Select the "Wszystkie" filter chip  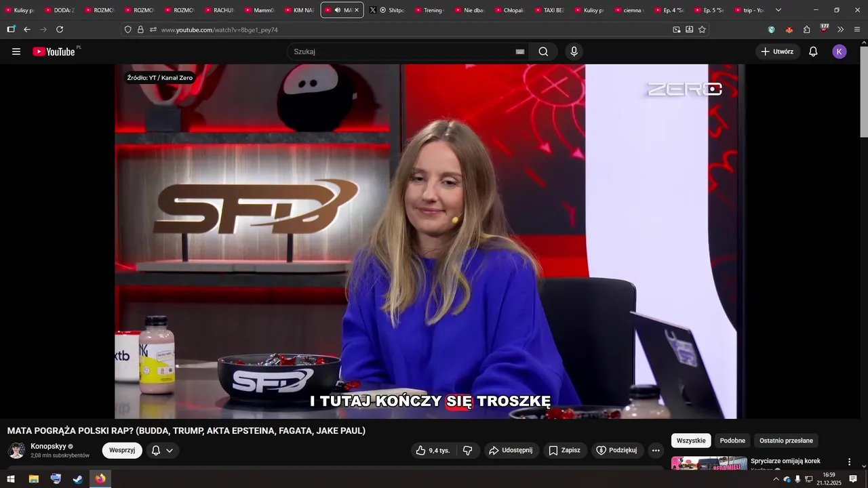691,441
